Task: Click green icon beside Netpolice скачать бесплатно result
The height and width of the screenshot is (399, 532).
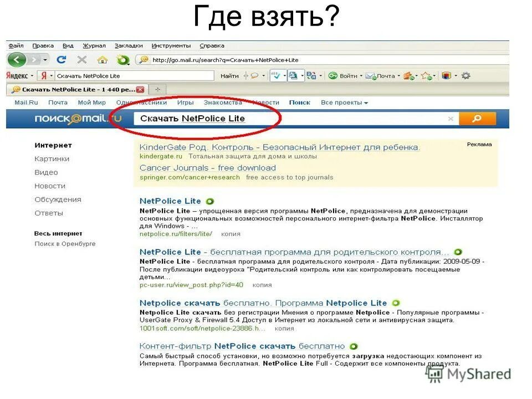Action: (x=396, y=303)
